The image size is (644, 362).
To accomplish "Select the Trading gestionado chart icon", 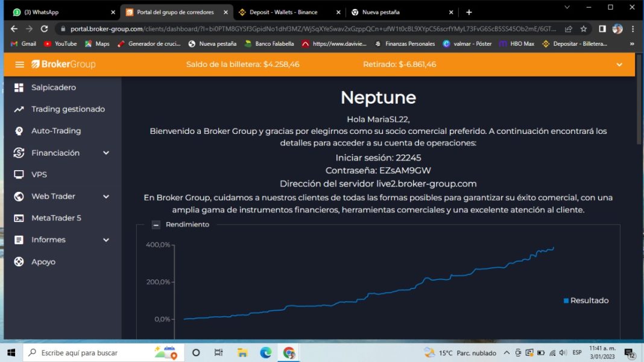I will tap(19, 109).
